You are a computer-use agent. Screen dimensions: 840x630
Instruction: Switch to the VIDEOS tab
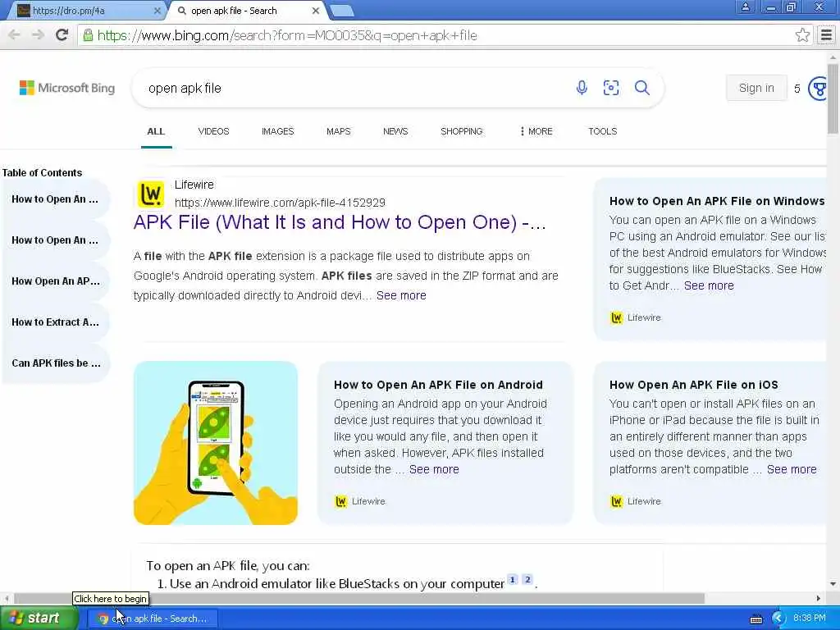(213, 131)
